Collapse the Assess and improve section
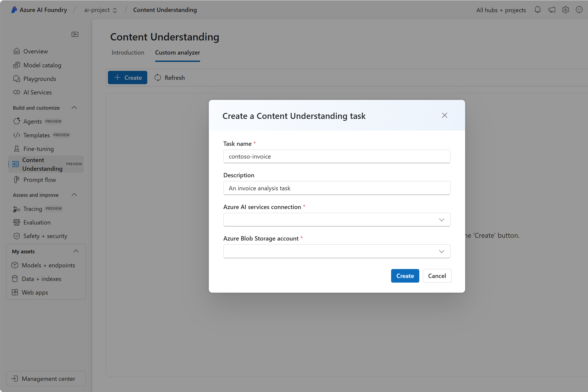Image resolution: width=588 pixels, height=392 pixels. pyautogui.click(x=74, y=195)
